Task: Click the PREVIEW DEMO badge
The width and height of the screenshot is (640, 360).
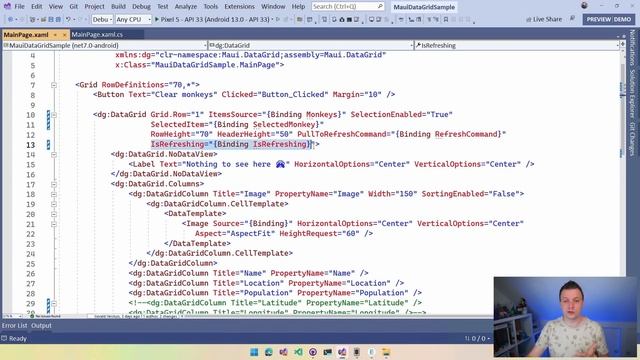Action: pos(609,19)
